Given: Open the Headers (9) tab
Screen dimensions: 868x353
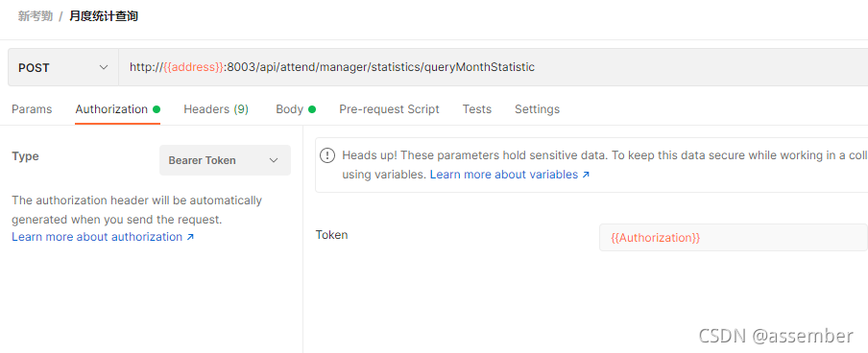Looking at the screenshot, I should (216, 109).
